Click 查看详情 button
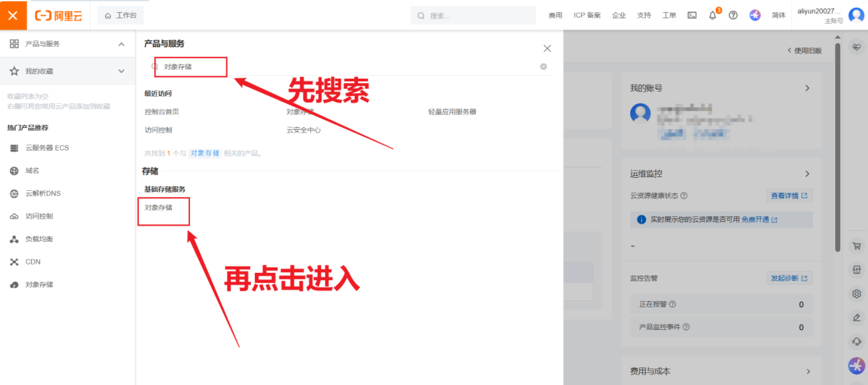 tap(789, 196)
